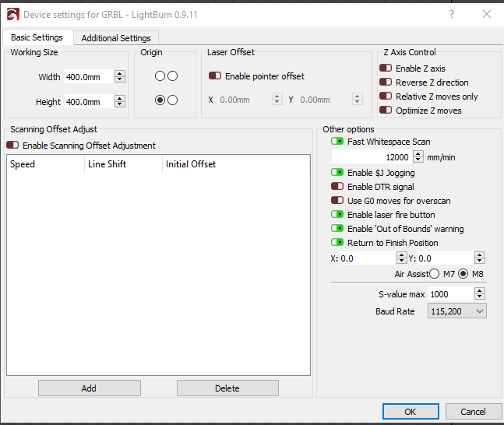Select M8 for Air Assist
This screenshot has width=504, height=425.
[x=463, y=274]
